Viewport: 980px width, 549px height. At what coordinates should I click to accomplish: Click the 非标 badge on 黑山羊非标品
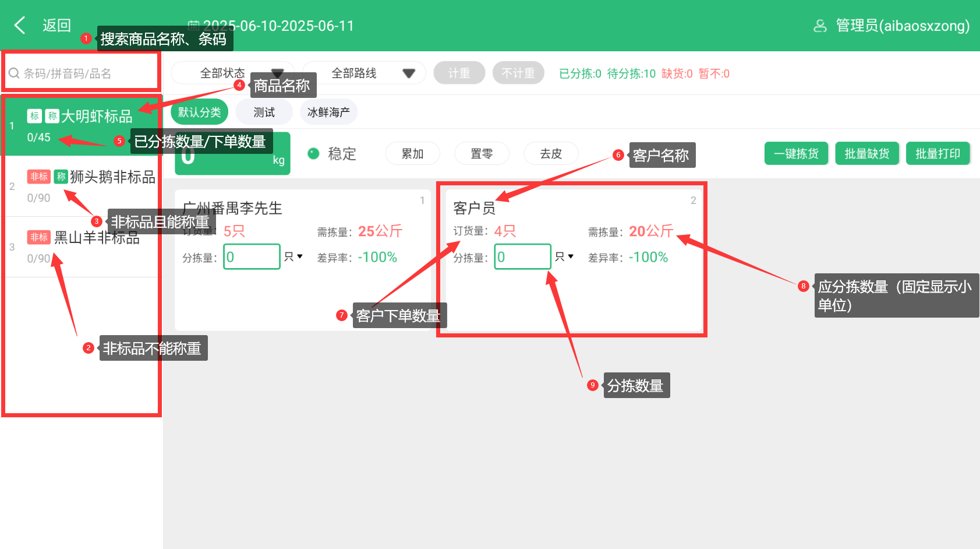39,237
